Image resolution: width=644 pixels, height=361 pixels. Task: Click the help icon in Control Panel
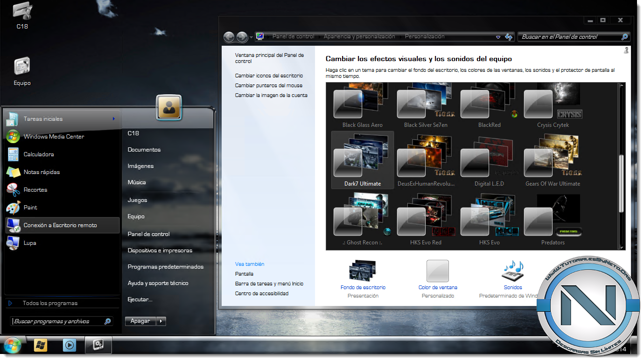tap(626, 50)
